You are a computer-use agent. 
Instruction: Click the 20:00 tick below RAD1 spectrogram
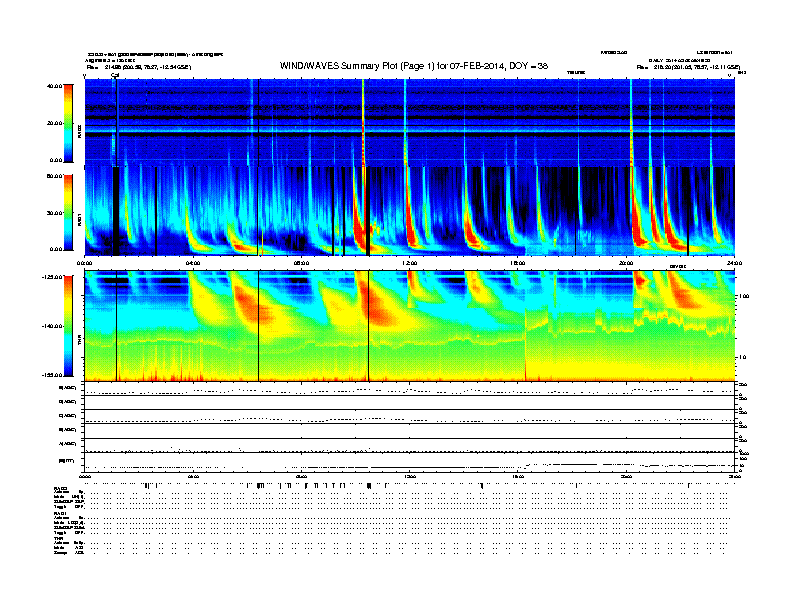point(626,263)
